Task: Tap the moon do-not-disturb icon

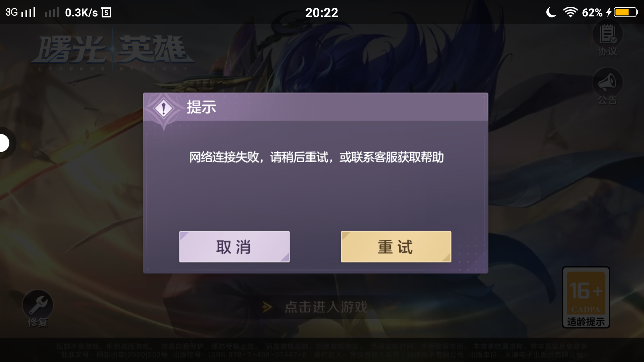Action: point(551,12)
